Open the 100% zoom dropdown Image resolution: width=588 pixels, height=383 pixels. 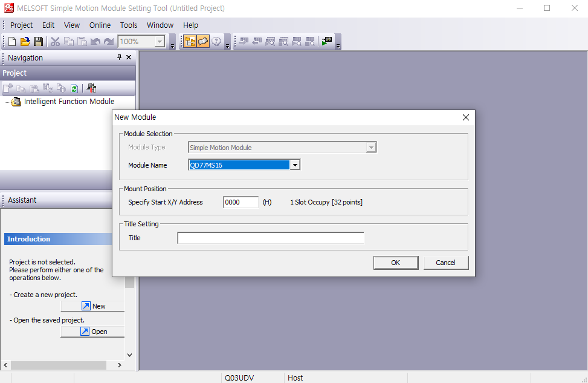pyautogui.click(x=160, y=41)
